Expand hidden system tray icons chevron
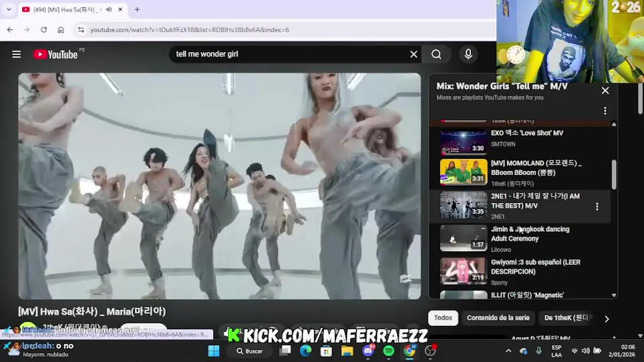This screenshot has width=644, height=362. (x=508, y=351)
